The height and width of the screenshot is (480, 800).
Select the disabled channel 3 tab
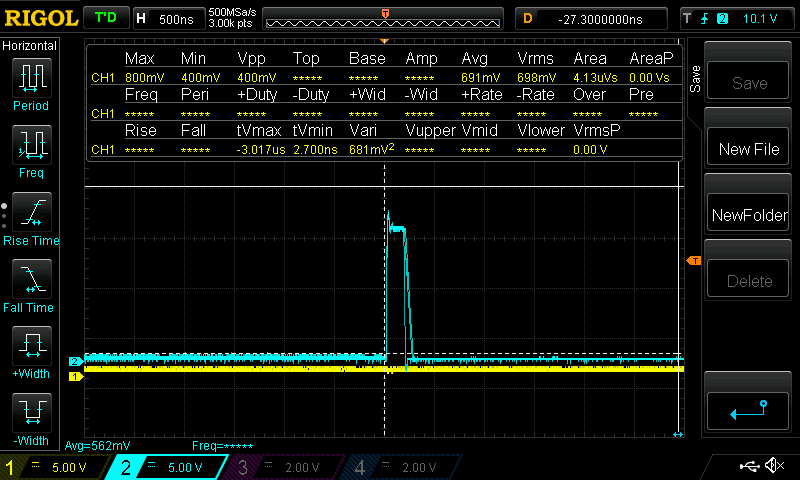[x=286, y=467]
